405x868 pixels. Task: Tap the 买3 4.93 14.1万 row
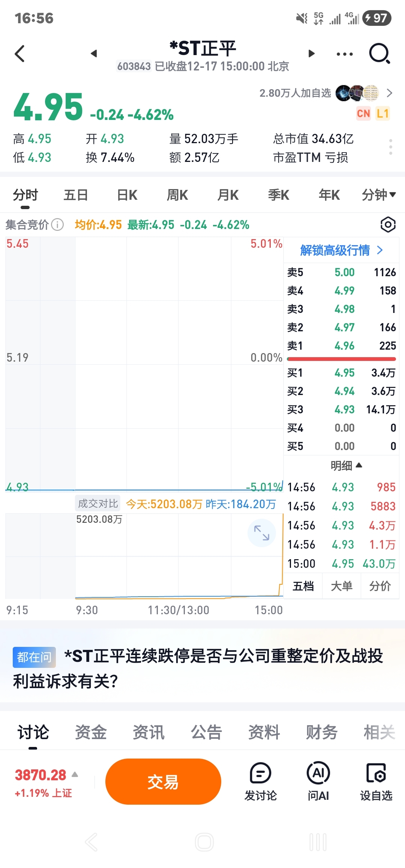[341, 409]
